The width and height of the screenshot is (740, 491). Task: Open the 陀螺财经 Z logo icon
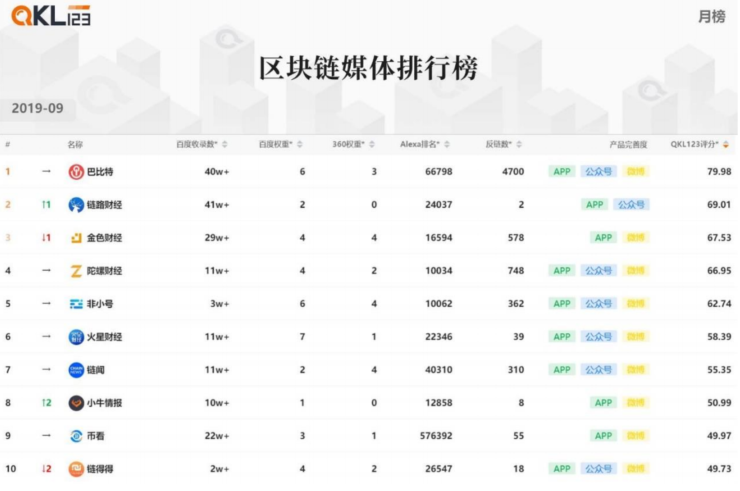pos(76,271)
